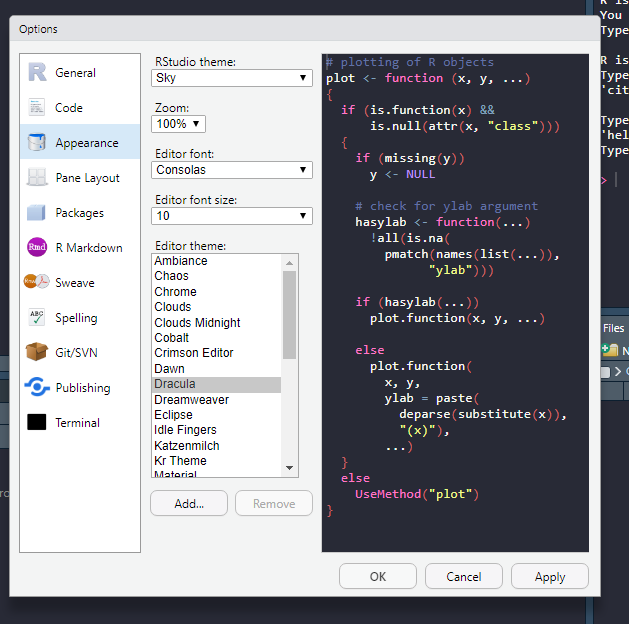Open the Editor font Consolas dropdown
629x624 pixels.
[x=232, y=170]
